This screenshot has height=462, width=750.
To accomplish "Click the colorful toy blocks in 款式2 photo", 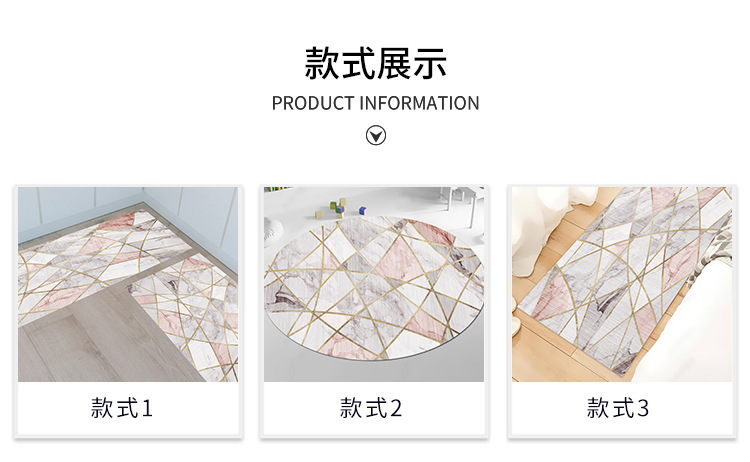I will click(x=341, y=207).
